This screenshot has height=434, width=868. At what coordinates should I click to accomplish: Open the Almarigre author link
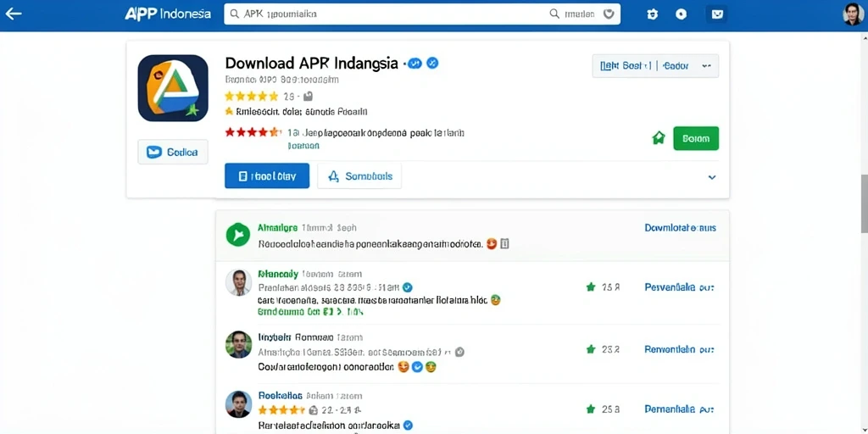tap(278, 227)
